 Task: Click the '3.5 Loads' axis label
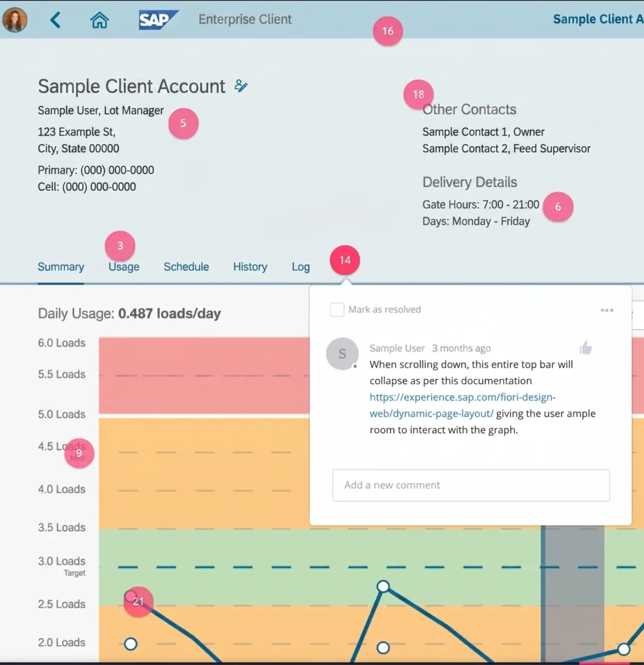point(62,527)
